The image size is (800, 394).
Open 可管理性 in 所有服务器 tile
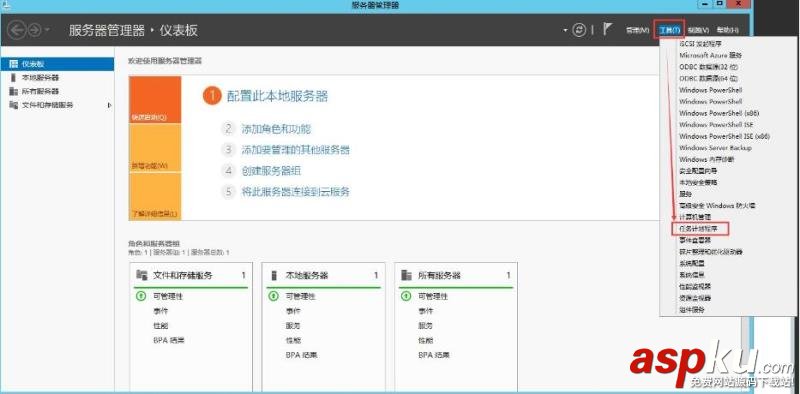(x=433, y=296)
